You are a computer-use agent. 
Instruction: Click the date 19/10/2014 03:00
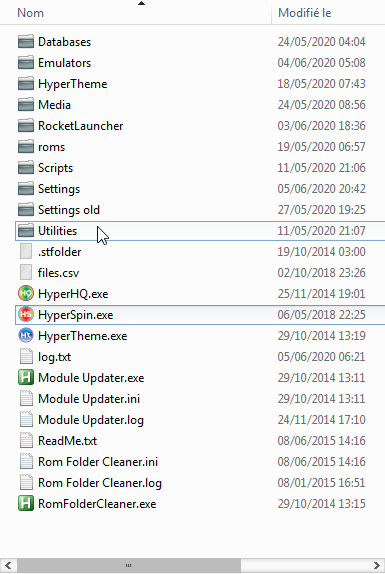(321, 252)
